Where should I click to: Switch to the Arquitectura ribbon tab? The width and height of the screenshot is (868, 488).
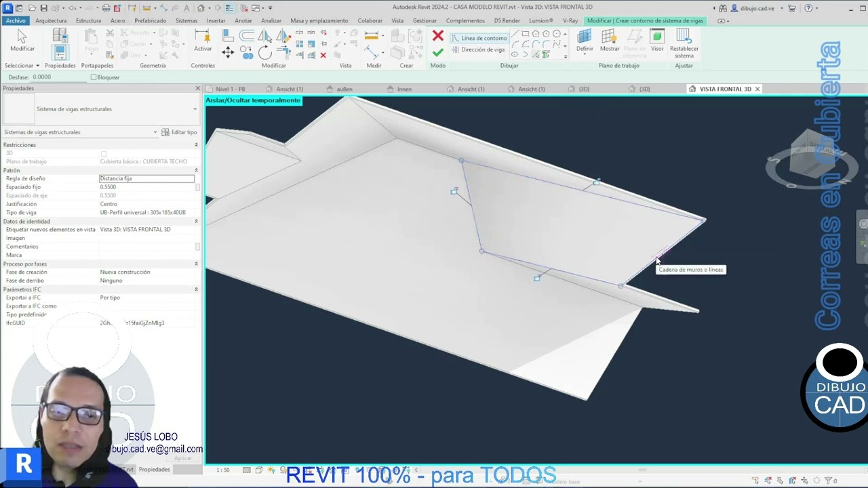pyautogui.click(x=51, y=21)
